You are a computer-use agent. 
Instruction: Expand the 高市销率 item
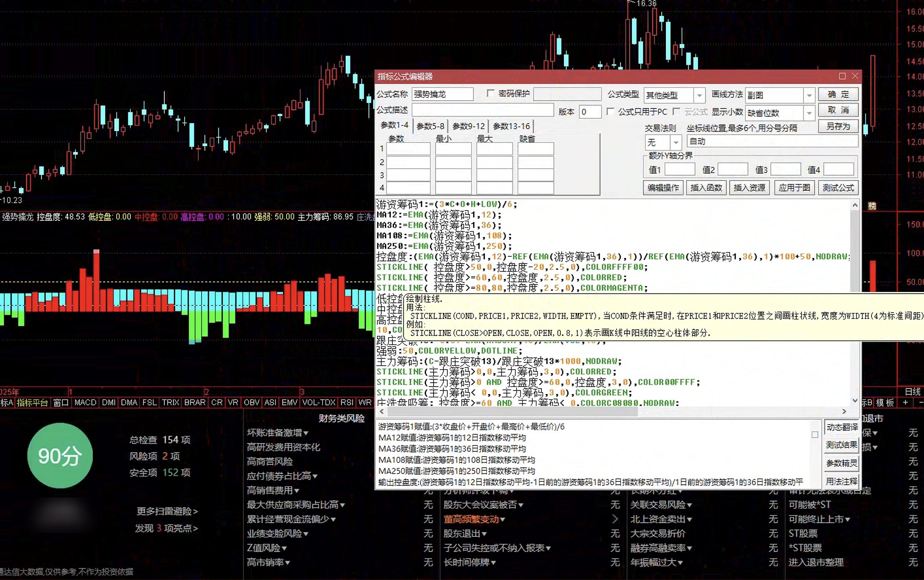click(x=287, y=562)
